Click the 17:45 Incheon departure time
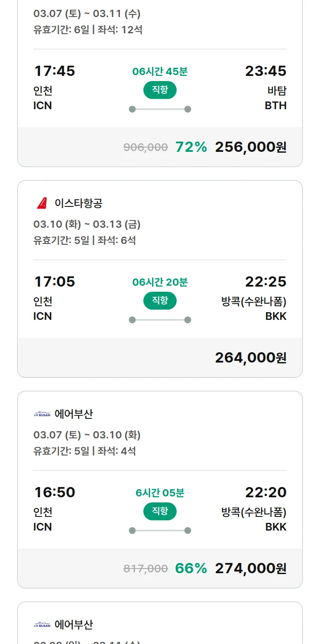Image resolution: width=320 pixels, height=644 pixels. point(55,71)
